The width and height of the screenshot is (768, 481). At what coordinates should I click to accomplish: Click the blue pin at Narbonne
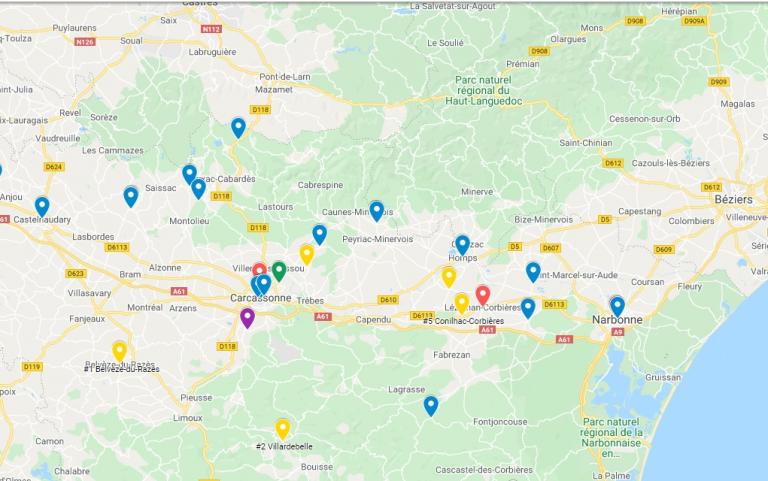(617, 306)
